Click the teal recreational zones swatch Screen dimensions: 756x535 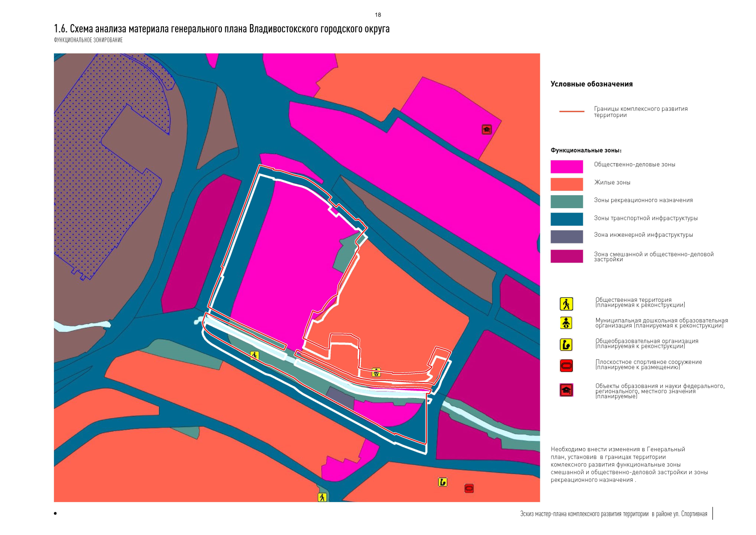[567, 202]
